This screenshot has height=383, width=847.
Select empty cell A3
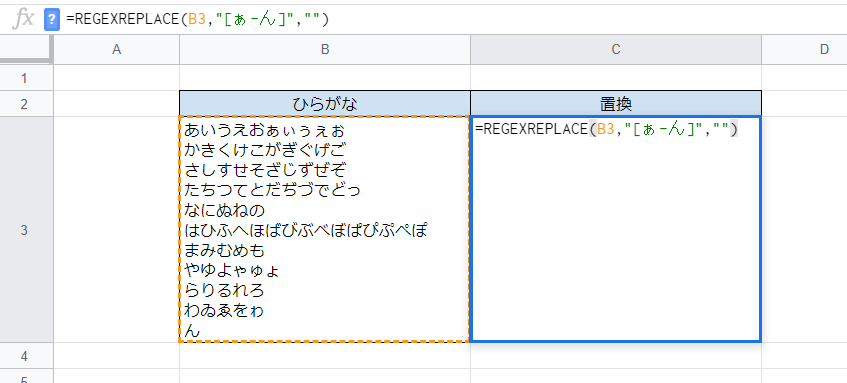pyautogui.click(x=117, y=230)
